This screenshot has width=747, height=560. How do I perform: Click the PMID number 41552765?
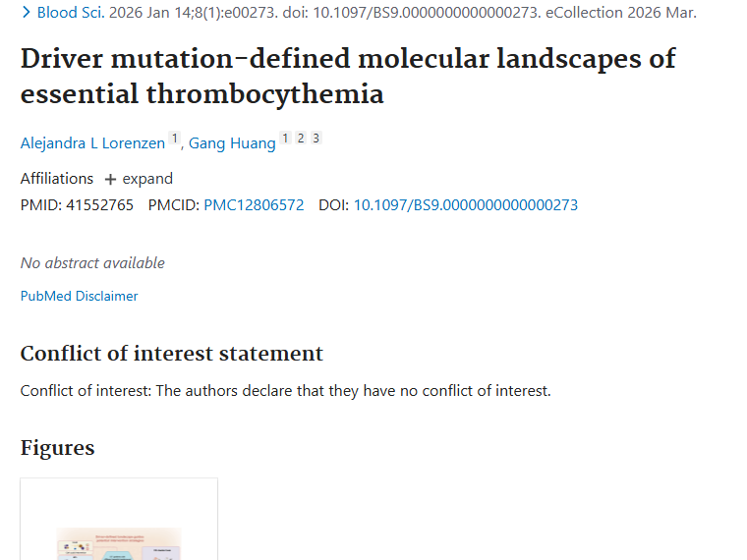tap(99, 205)
